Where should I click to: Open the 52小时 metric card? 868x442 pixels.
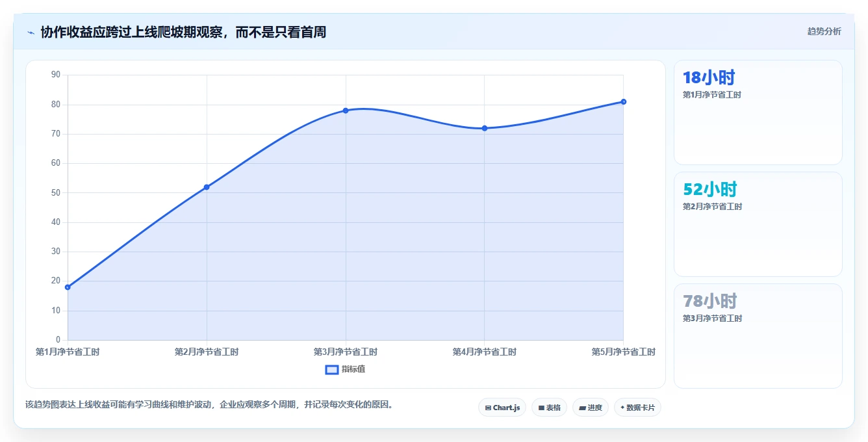758,224
